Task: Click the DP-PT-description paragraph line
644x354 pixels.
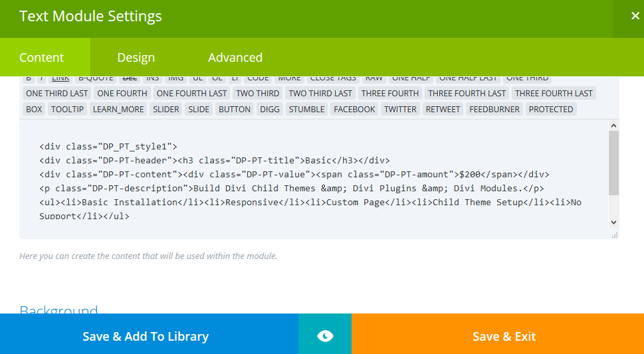Action: 292,188
